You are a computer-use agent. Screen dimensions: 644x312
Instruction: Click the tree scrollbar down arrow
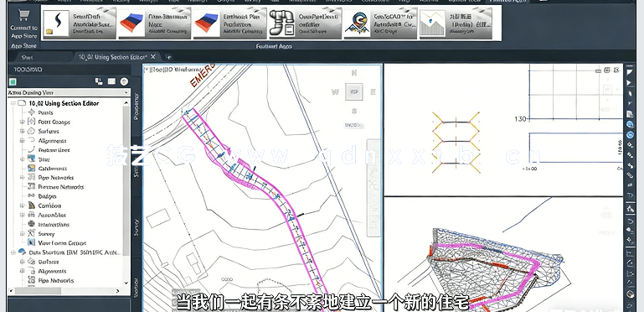point(126,283)
